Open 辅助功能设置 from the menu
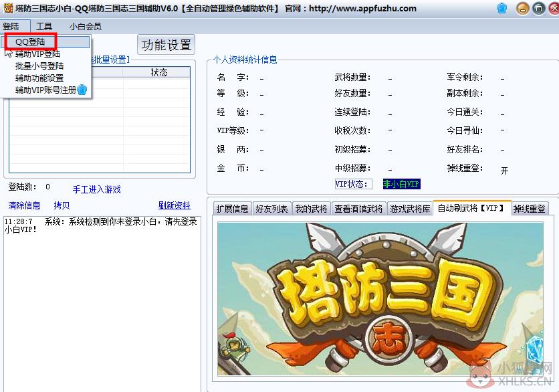 [x=39, y=78]
